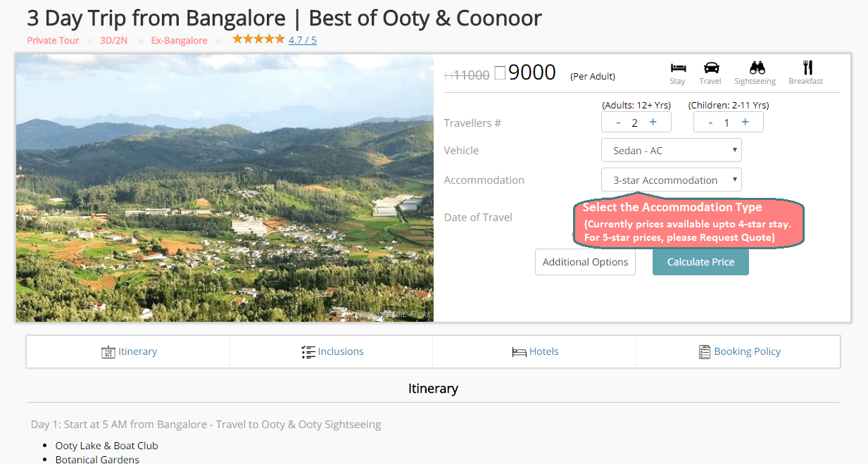The image size is (868, 464).
Task: Open the 4.7 / 5 rating link
Action: point(302,40)
